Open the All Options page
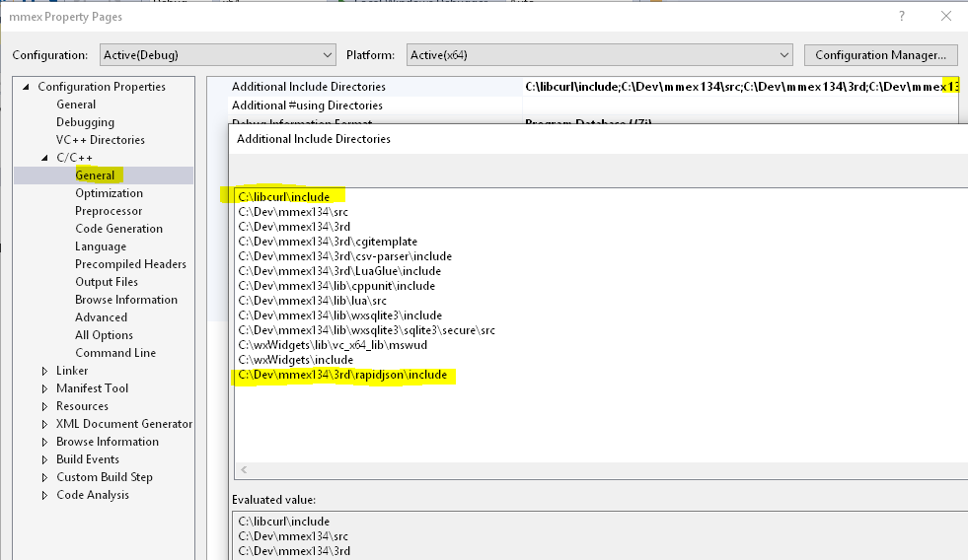This screenshot has width=968, height=560. point(104,335)
